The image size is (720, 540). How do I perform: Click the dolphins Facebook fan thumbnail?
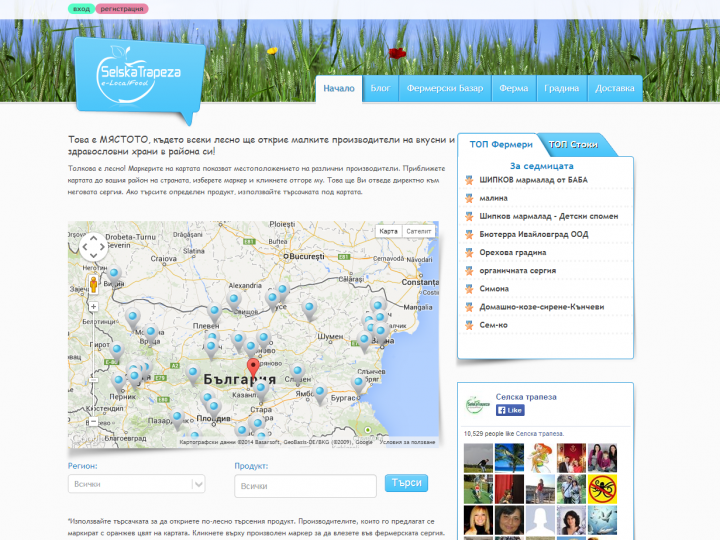point(602,520)
